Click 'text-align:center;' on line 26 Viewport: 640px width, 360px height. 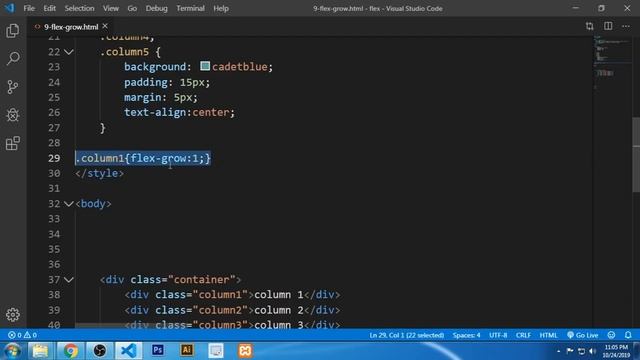(180, 113)
